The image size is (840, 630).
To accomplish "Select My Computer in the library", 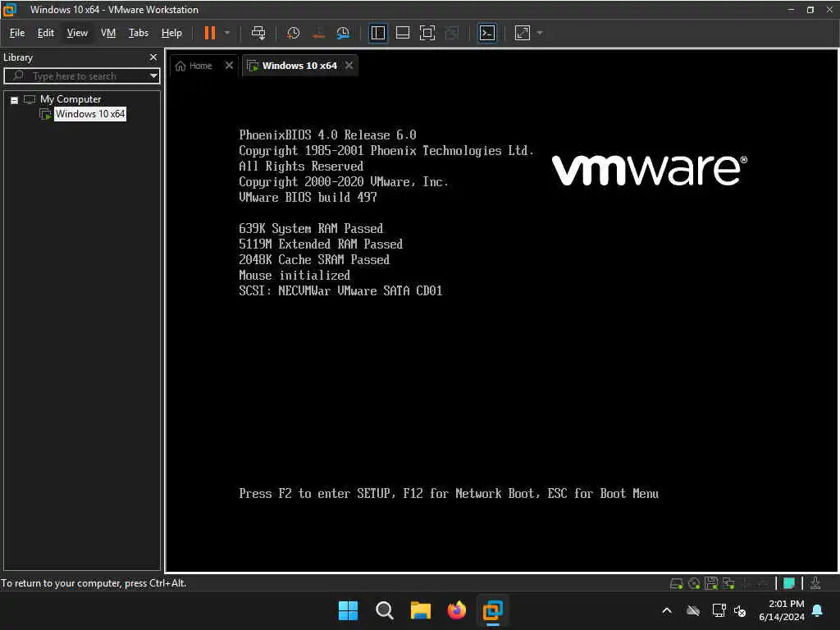I will tap(71, 99).
